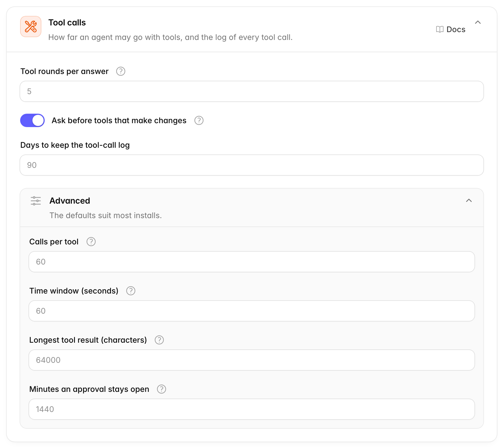Toggle Ask before tools that make changes
The width and height of the screenshot is (503, 448).
[x=32, y=120]
